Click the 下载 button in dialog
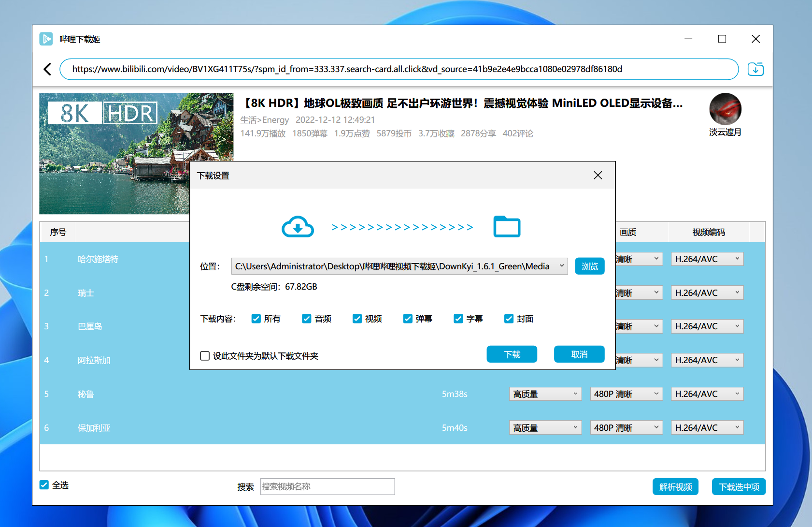This screenshot has width=812, height=527. pos(512,354)
